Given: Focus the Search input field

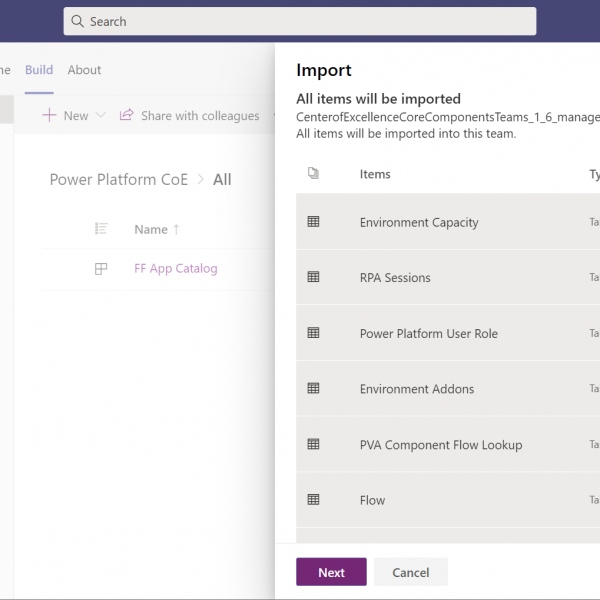Looking at the screenshot, I should (300, 21).
